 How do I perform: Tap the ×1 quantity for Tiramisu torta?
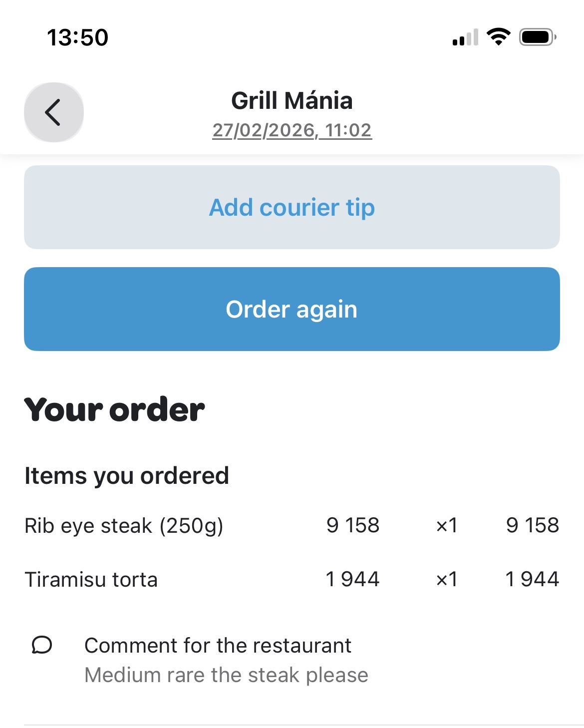[x=447, y=579]
